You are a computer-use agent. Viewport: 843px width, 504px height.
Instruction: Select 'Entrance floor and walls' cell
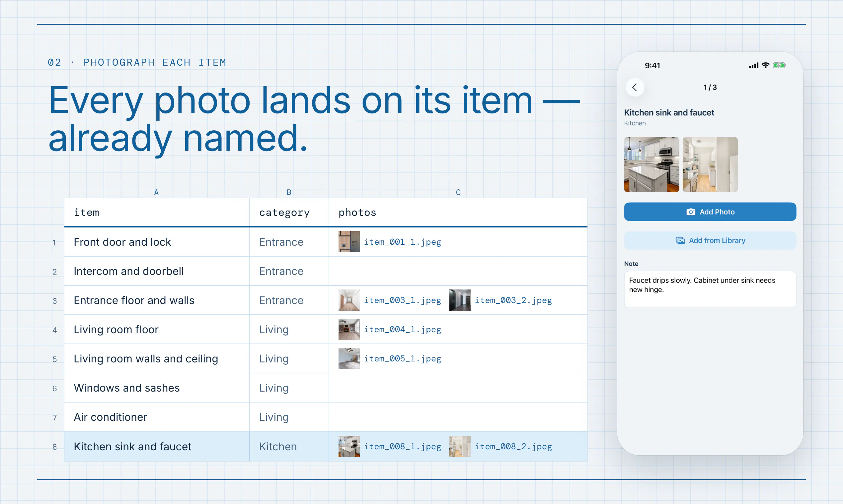pos(157,300)
